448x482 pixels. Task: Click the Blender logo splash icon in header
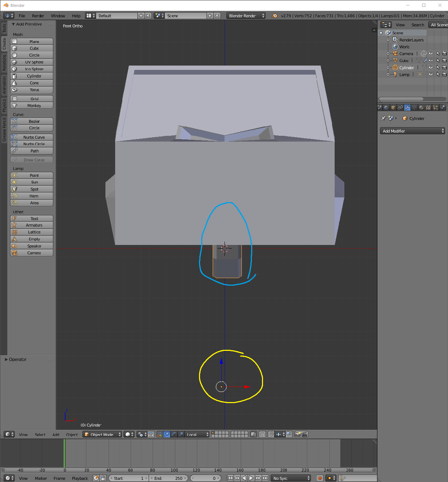click(x=275, y=15)
